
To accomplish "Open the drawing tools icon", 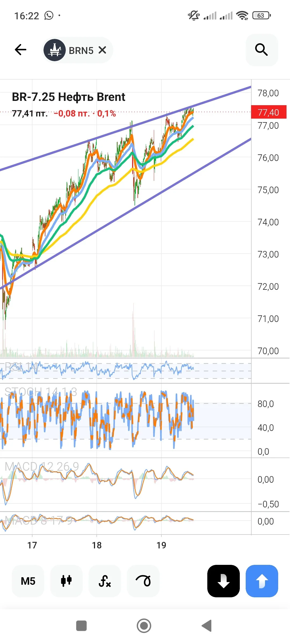I will tap(143, 581).
